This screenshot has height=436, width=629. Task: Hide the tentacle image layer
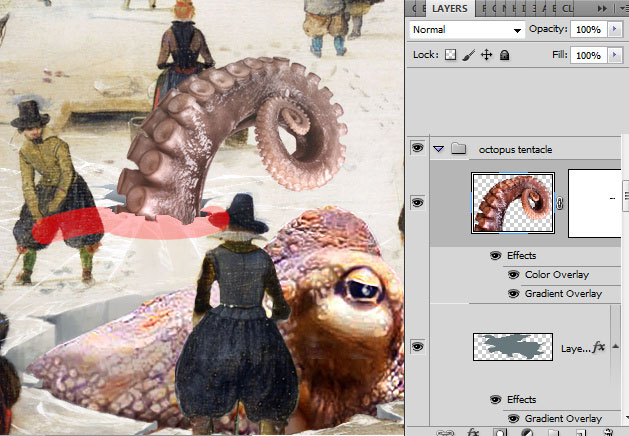point(417,203)
